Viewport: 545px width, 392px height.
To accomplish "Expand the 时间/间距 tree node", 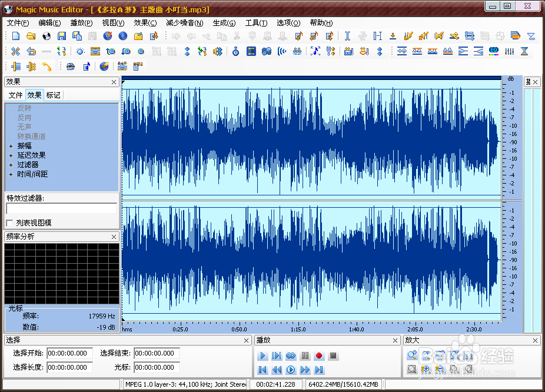I will (x=11, y=174).
